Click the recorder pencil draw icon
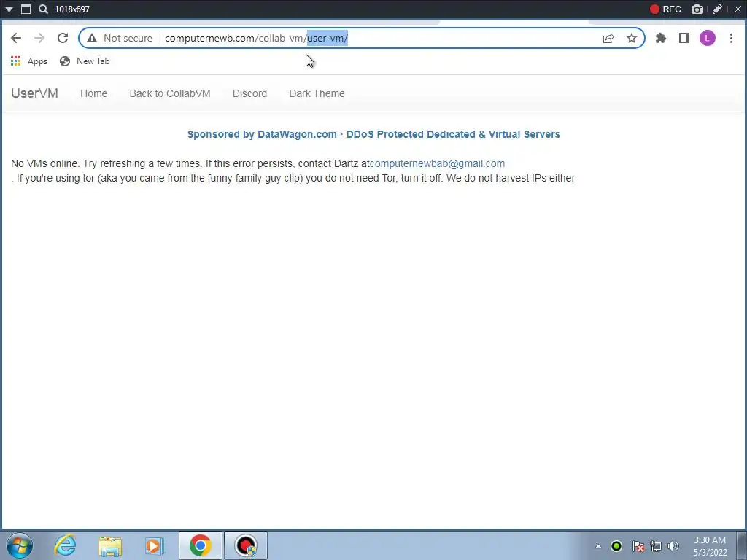 [x=717, y=9]
